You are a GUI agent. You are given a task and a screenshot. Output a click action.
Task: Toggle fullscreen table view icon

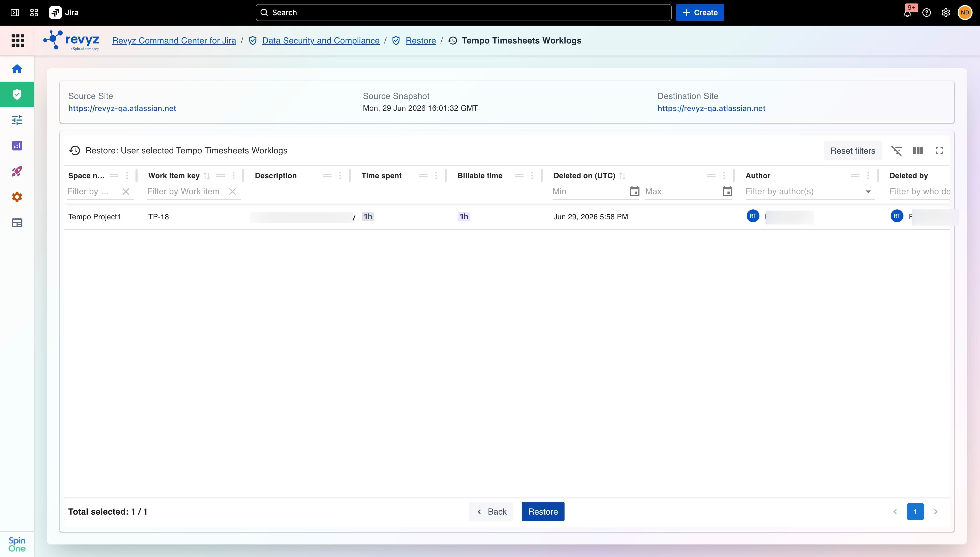click(x=939, y=151)
